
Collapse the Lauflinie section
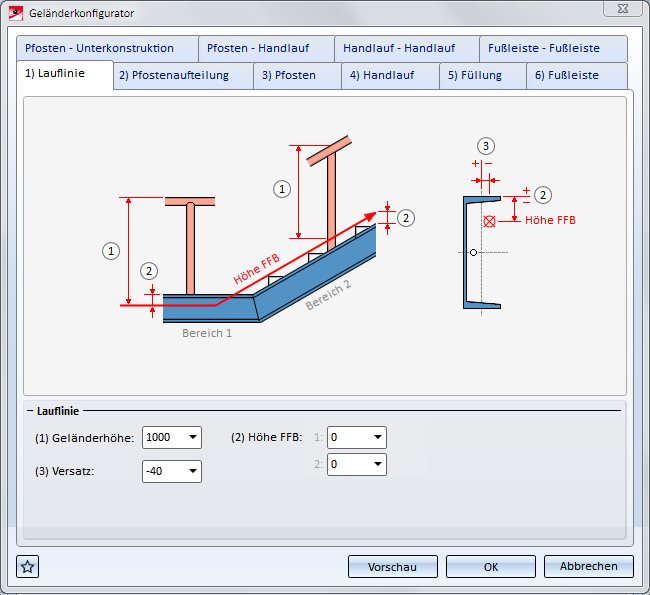[30, 411]
